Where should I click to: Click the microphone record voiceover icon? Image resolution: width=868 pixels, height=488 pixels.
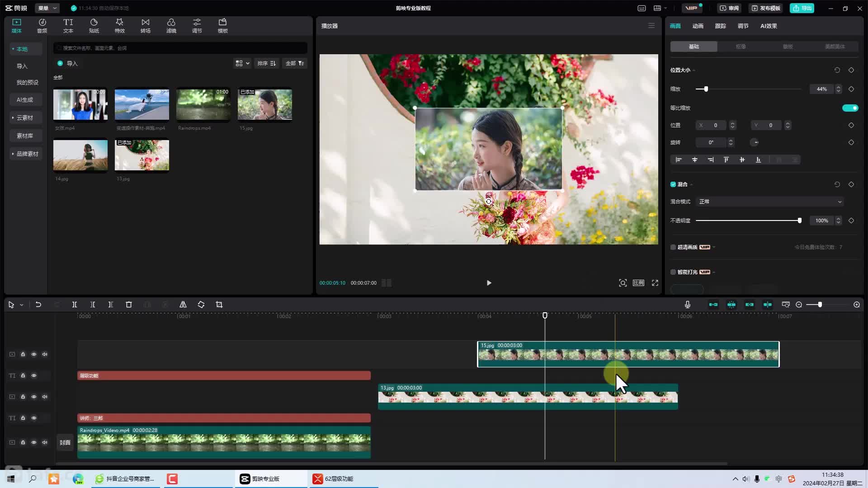pyautogui.click(x=687, y=305)
